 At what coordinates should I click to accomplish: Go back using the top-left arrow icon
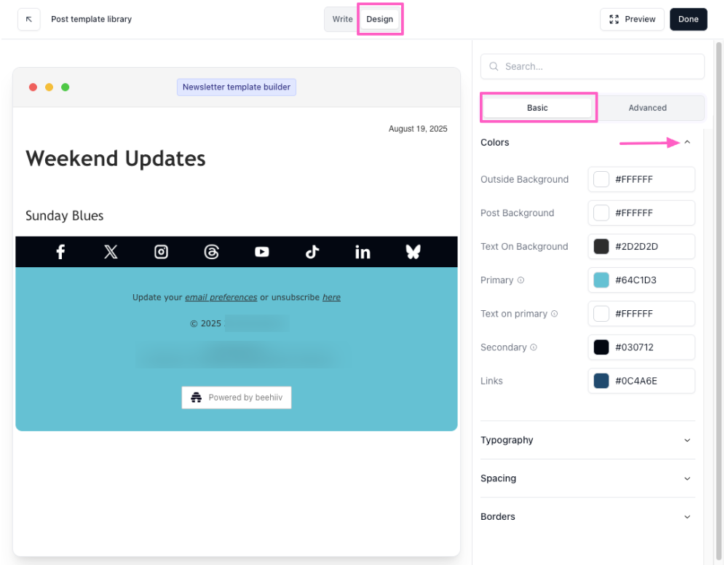[x=29, y=20]
